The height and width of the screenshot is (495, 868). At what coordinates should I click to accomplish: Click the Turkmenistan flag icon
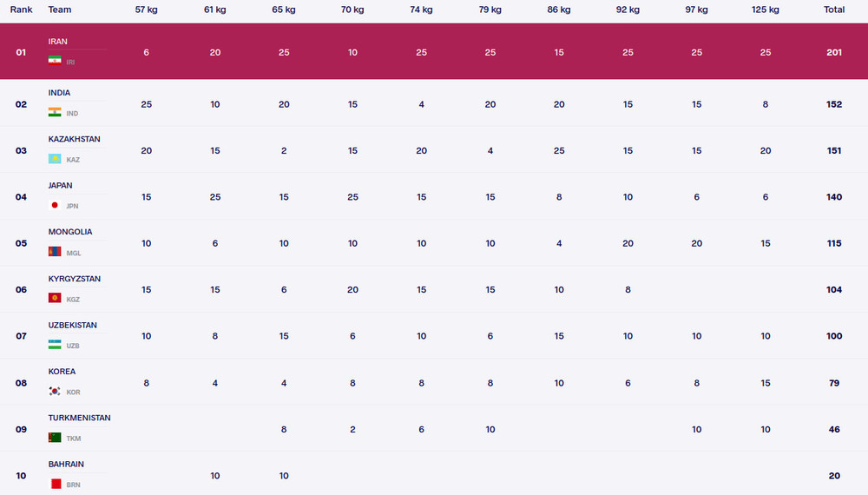[55, 438]
